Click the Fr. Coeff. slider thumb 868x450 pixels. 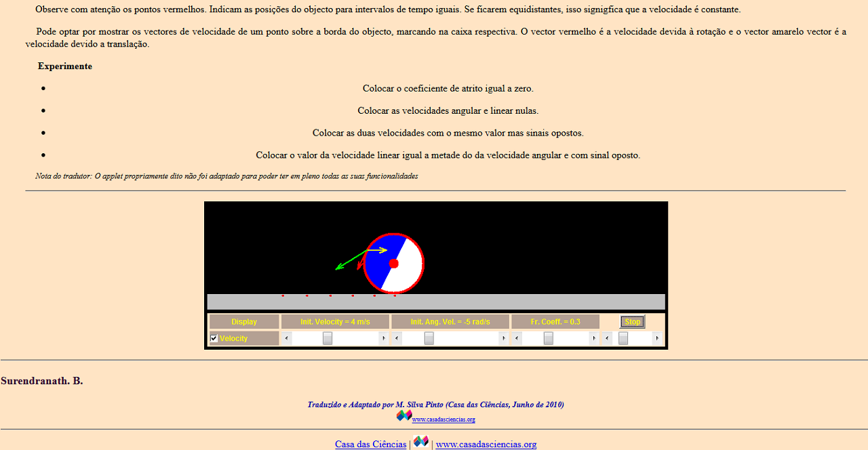coord(549,338)
